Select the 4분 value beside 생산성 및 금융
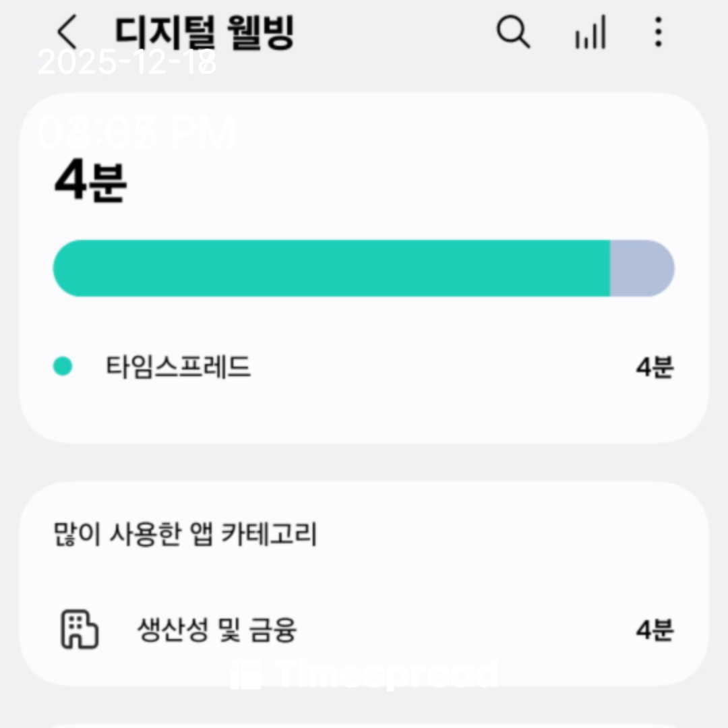The image size is (728, 728). 655,630
